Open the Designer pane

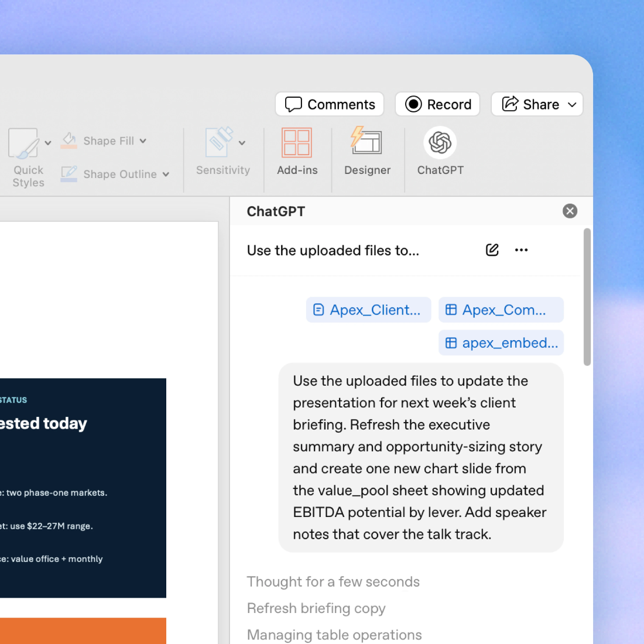click(x=367, y=150)
